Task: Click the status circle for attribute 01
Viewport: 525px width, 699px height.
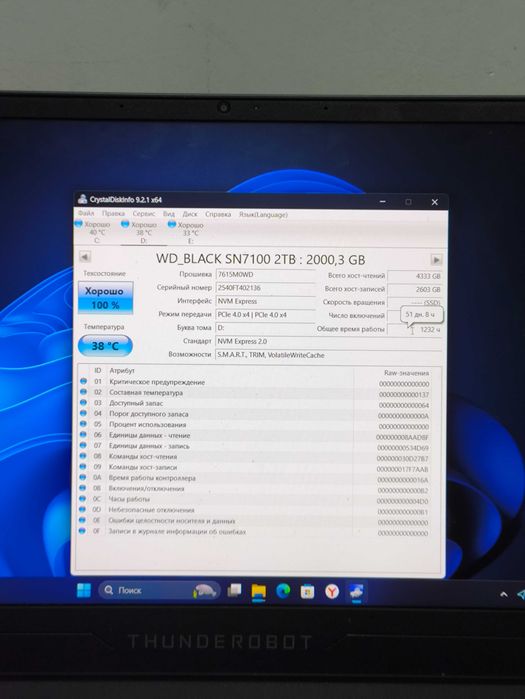Action: click(x=83, y=381)
